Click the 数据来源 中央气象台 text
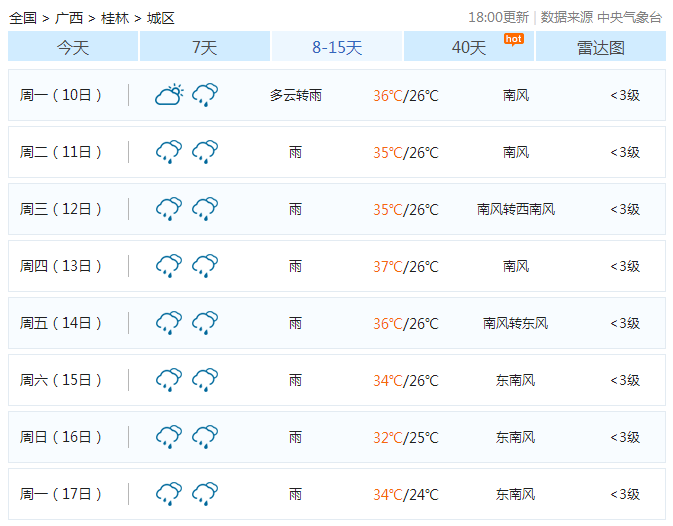 coord(601,17)
